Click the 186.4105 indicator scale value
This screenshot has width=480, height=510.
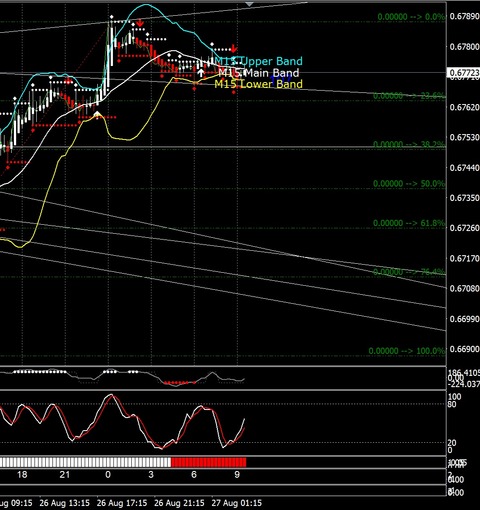(464, 373)
